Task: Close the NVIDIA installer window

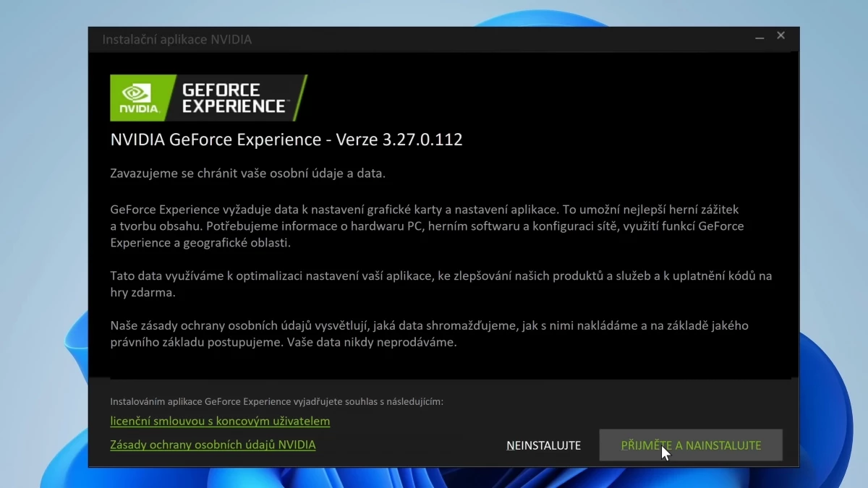Action: pyautogui.click(x=781, y=35)
